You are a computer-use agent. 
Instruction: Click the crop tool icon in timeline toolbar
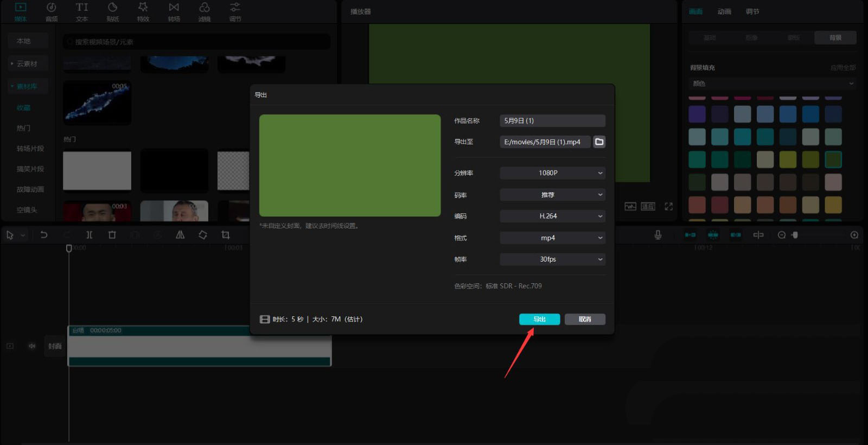pos(226,235)
